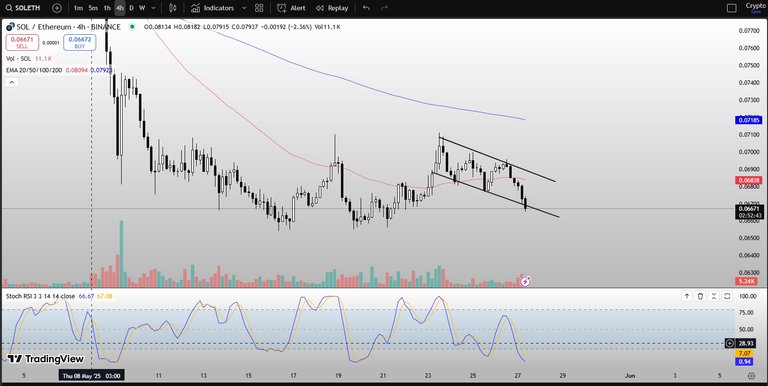The width and height of the screenshot is (768, 386).
Task: Redo the chart action
Action: 384,8
